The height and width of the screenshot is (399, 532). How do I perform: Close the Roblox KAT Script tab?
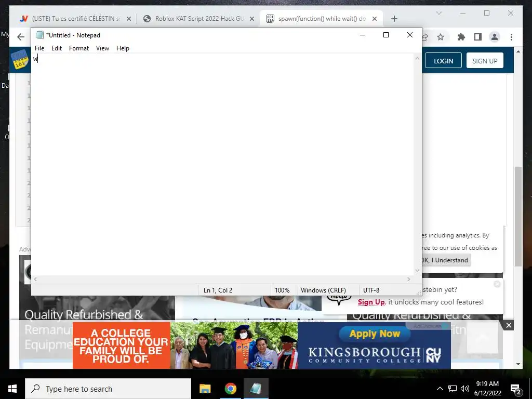(252, 19)
